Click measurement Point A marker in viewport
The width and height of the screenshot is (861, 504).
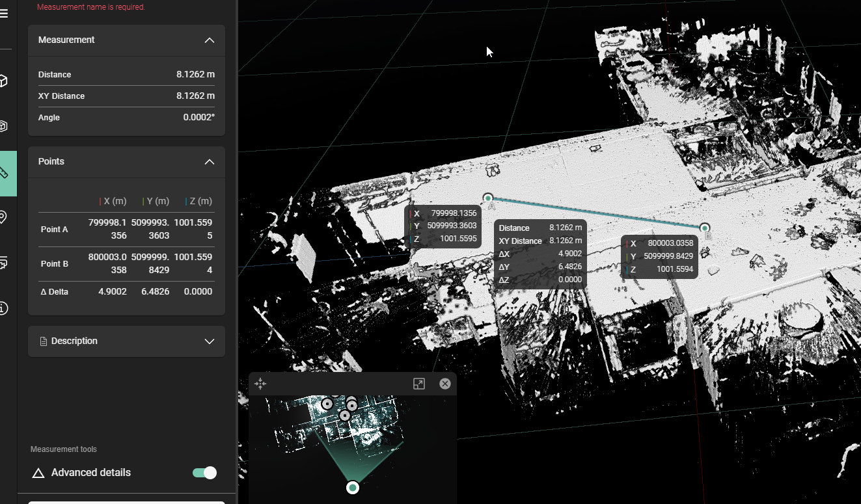click(488, 198)
